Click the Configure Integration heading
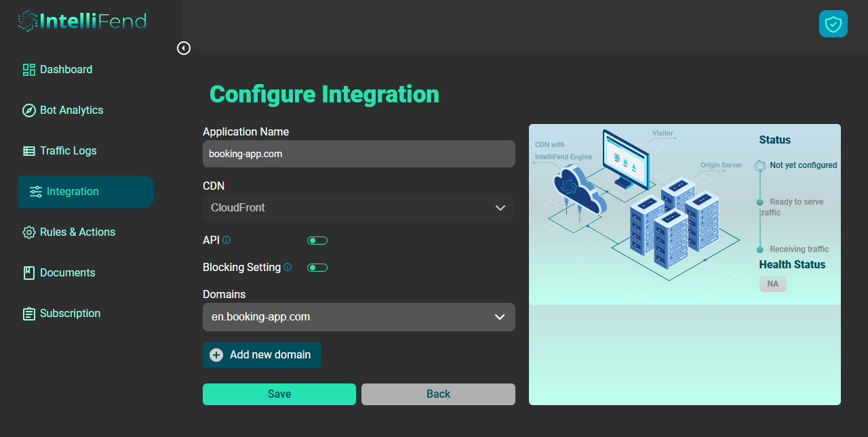Image resolution: width=868 pixels, height=437 pixels. pyautogui.click(x=324, y=94)
